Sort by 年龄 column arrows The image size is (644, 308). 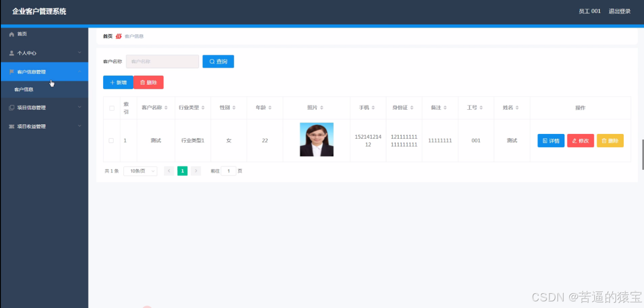click(270, 108)
